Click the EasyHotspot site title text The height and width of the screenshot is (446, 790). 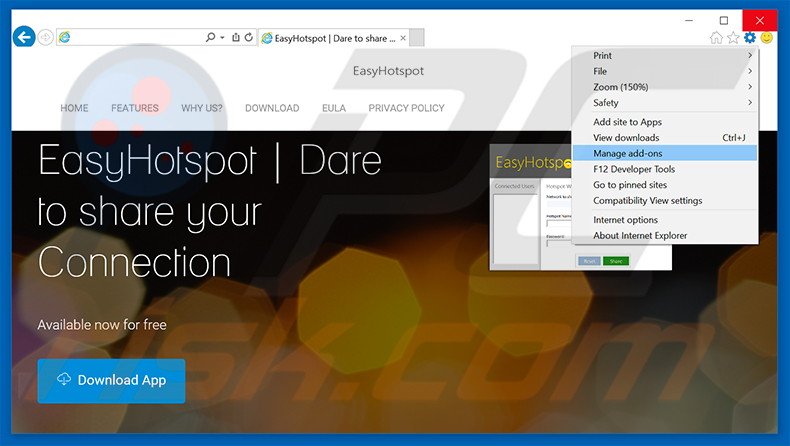pyautogui.click(x=388, y=71)
